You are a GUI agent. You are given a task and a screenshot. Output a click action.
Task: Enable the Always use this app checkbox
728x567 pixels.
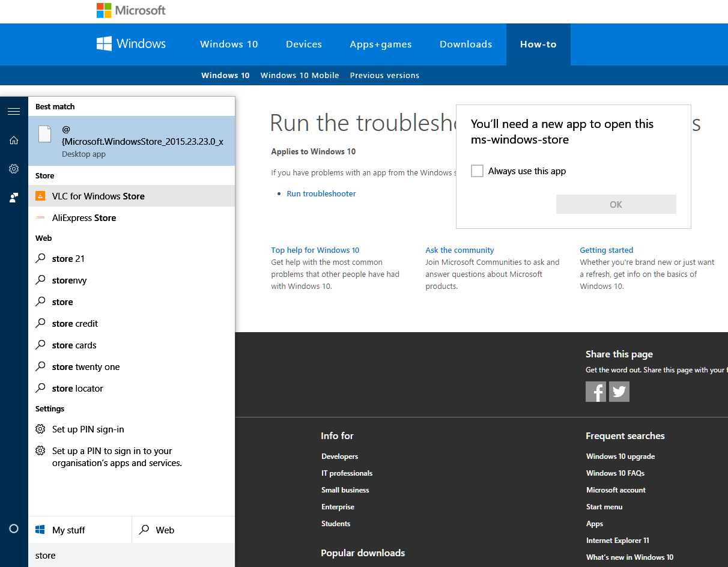[477, 171]
